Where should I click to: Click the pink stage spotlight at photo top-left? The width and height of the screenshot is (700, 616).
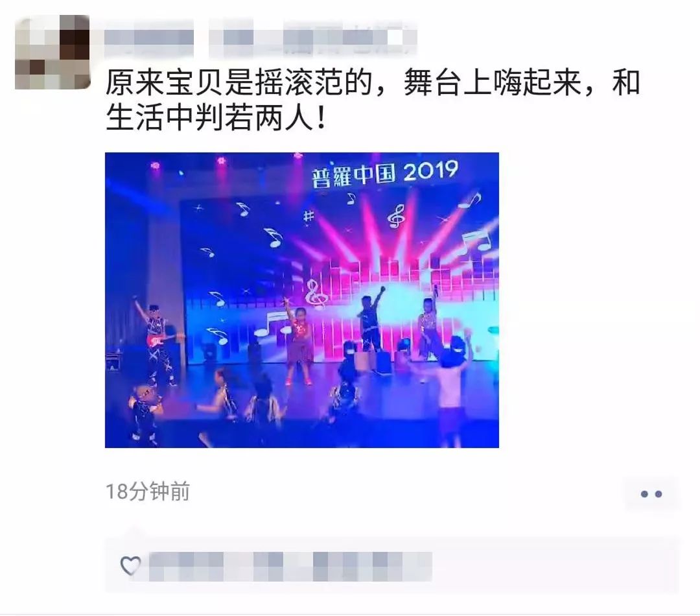point(155,165)
